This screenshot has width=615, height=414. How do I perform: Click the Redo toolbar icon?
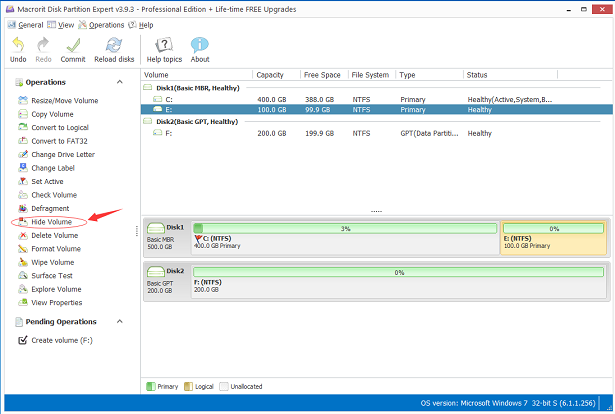tap(43, 50)
